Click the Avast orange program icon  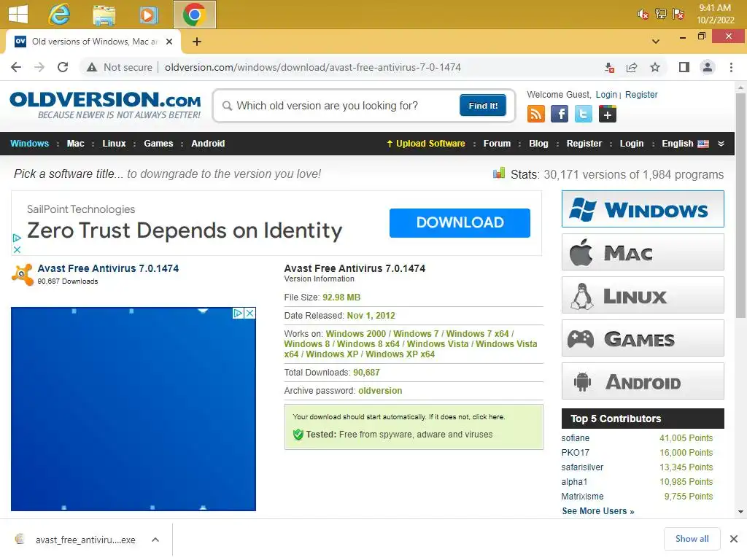pyautogui.click(x=23, y=274)
